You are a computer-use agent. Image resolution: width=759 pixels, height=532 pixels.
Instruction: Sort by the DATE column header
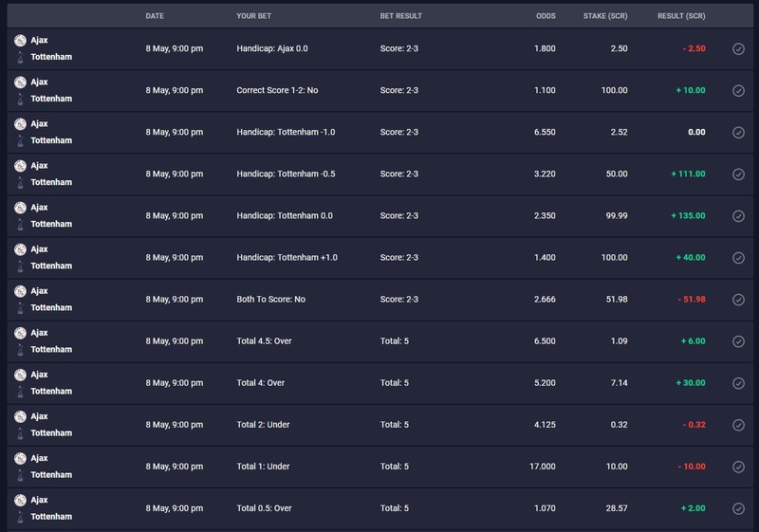tap(155, 16)
